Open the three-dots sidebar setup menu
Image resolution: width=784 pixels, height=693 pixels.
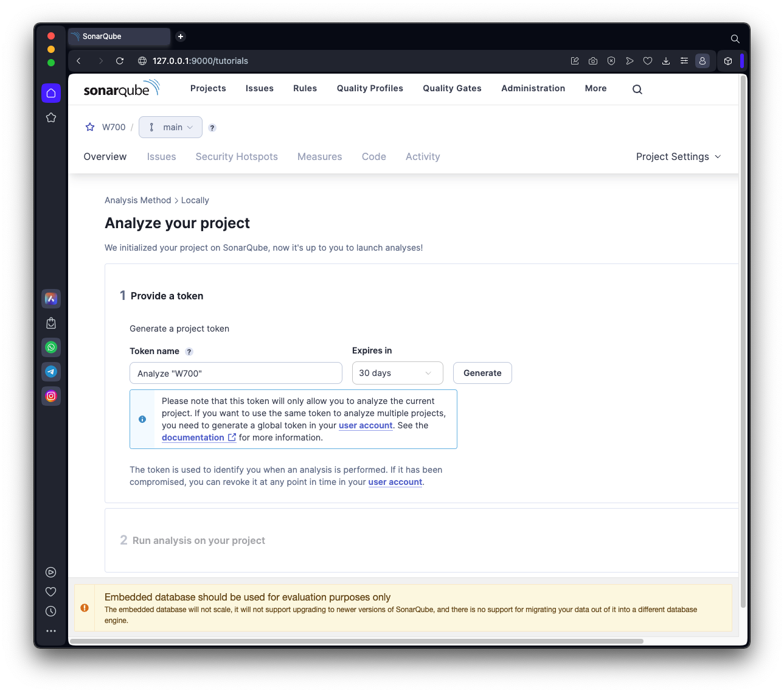[x=51, y=631]
